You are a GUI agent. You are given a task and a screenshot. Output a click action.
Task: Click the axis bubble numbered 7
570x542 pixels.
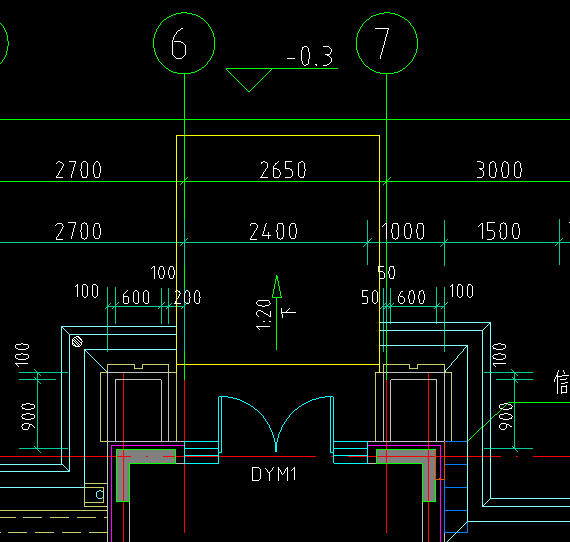click(x=387, y=43)
